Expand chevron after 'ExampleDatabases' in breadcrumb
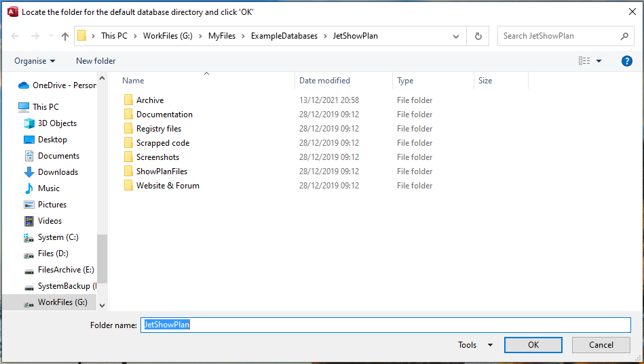 (325, 36)
